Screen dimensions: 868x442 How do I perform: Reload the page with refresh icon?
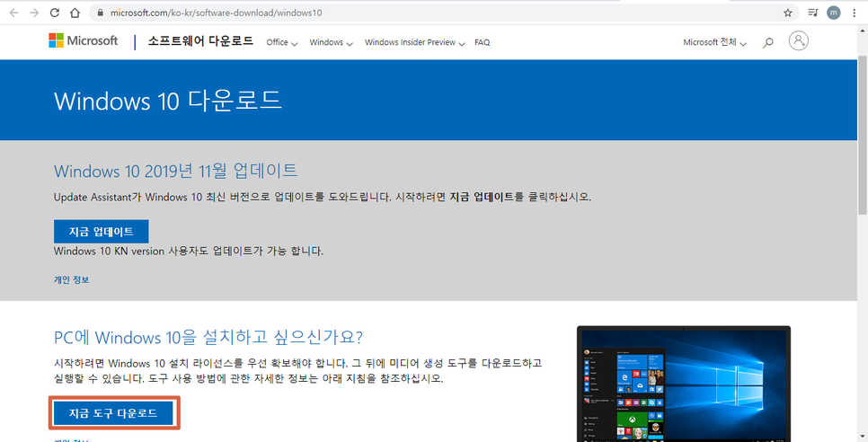[54, 13]
